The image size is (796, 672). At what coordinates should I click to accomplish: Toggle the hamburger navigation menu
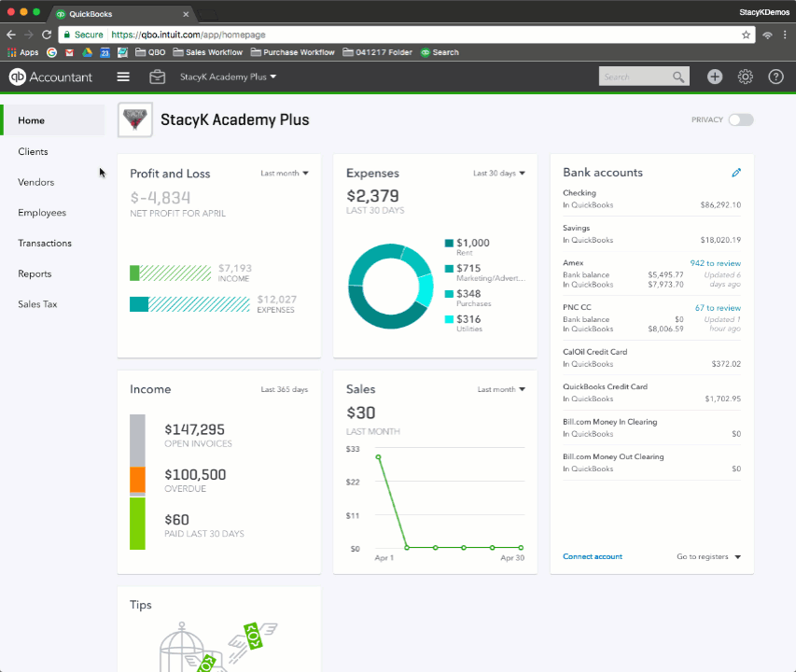[123, 77]
